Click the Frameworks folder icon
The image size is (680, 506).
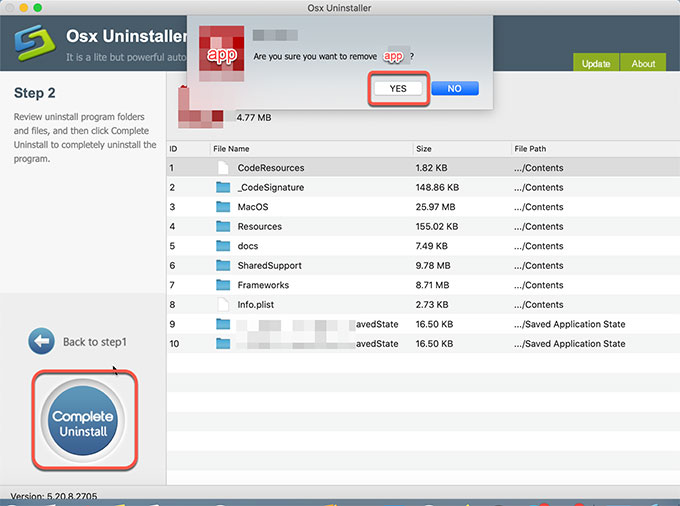[x=223, y=285]
